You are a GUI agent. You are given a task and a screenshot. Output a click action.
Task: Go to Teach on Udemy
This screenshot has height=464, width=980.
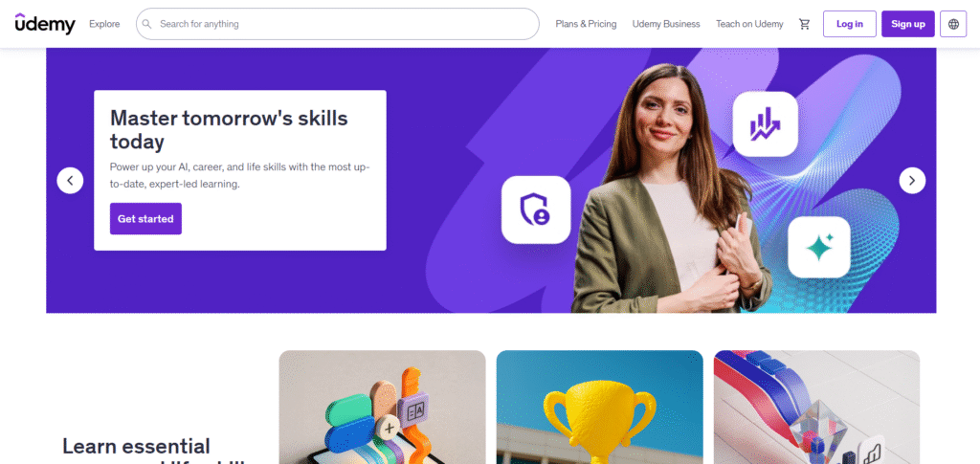pyautogui.click(x=749, y=24)
